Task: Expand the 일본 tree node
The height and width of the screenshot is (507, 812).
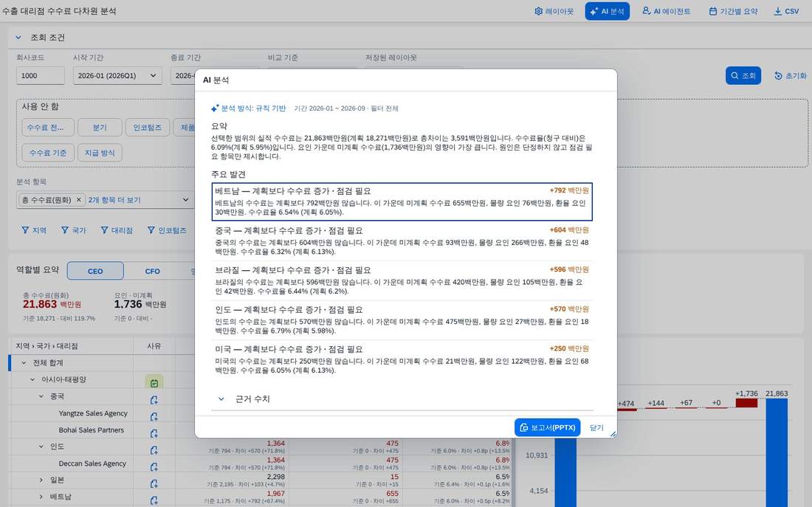Action: (41, 480)
